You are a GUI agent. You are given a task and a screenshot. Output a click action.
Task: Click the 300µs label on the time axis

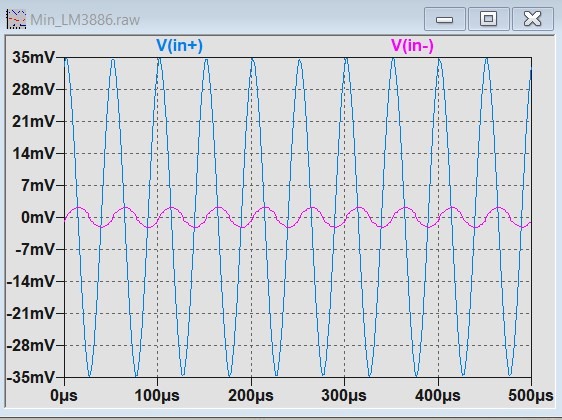(x=344, y=396)
